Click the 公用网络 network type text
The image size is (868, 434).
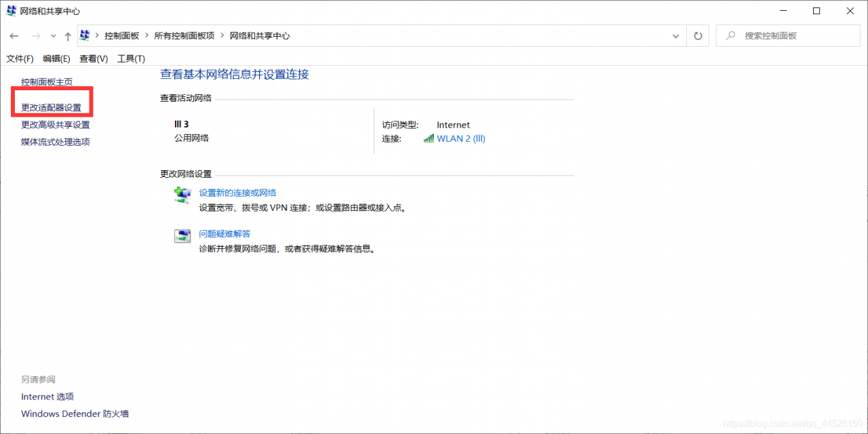[x=192, y=138]
